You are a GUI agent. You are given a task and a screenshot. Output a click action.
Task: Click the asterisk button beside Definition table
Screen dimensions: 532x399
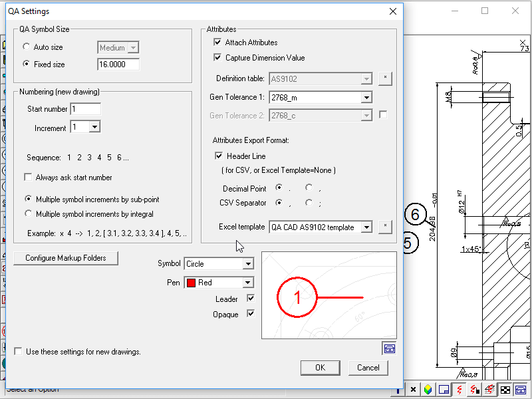(385, 78)
